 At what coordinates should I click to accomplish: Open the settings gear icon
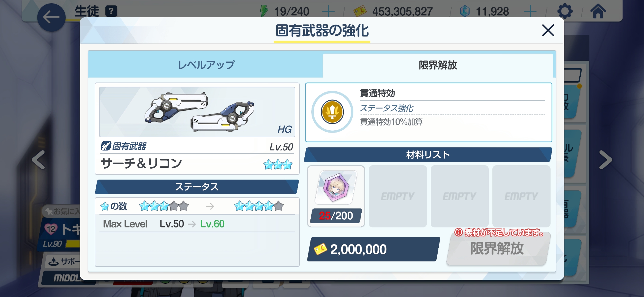click(565, 11)
